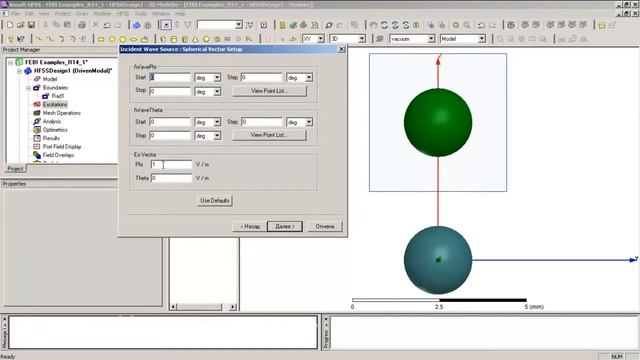Viewport: 640px width, 360px height.
Task: Open the vacuum material dropdown
Action: coord(431,39)
